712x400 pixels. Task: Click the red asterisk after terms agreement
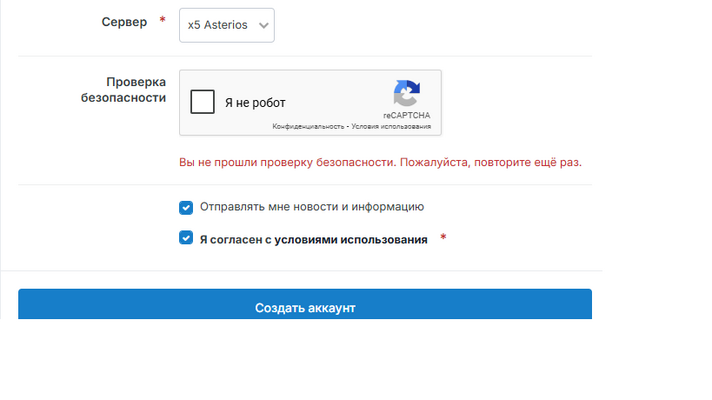(443, 239)
